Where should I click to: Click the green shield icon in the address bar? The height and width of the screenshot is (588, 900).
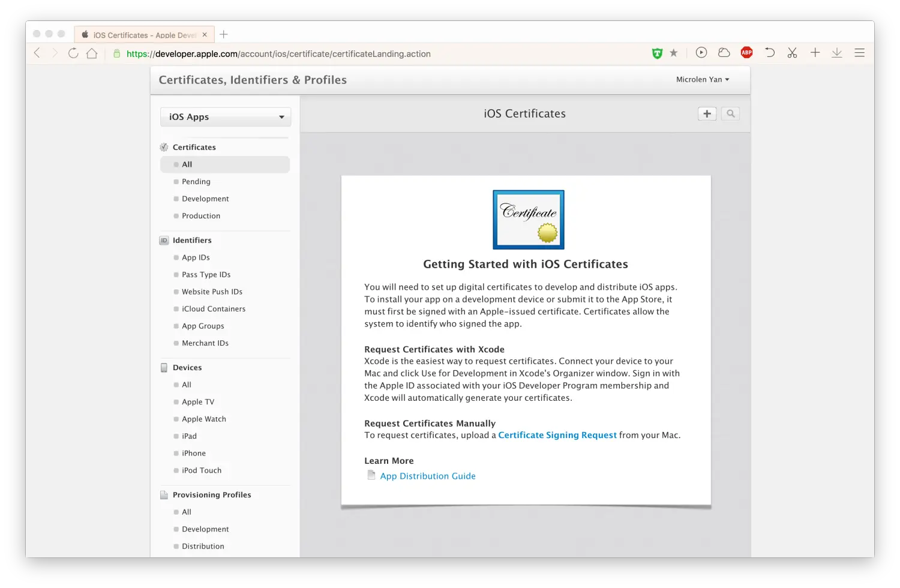(657, 53)
